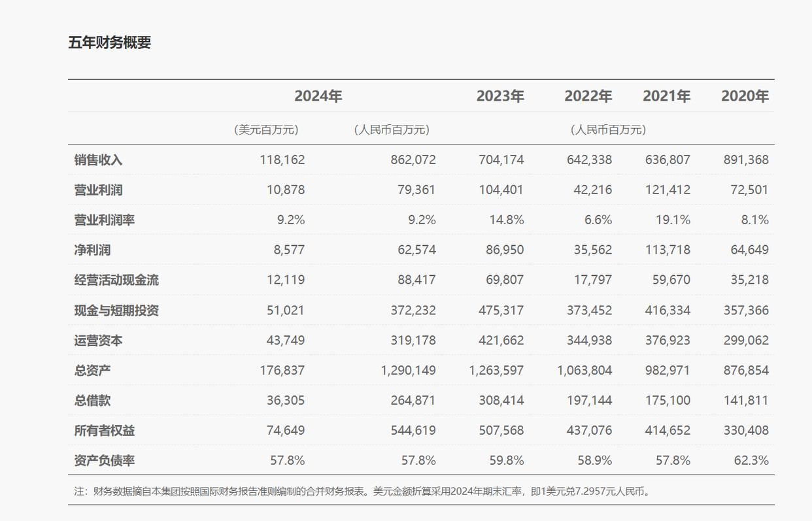Screen dimensions: 812x521
Task: Click the 总资产 row label
Action: point(92,370)
